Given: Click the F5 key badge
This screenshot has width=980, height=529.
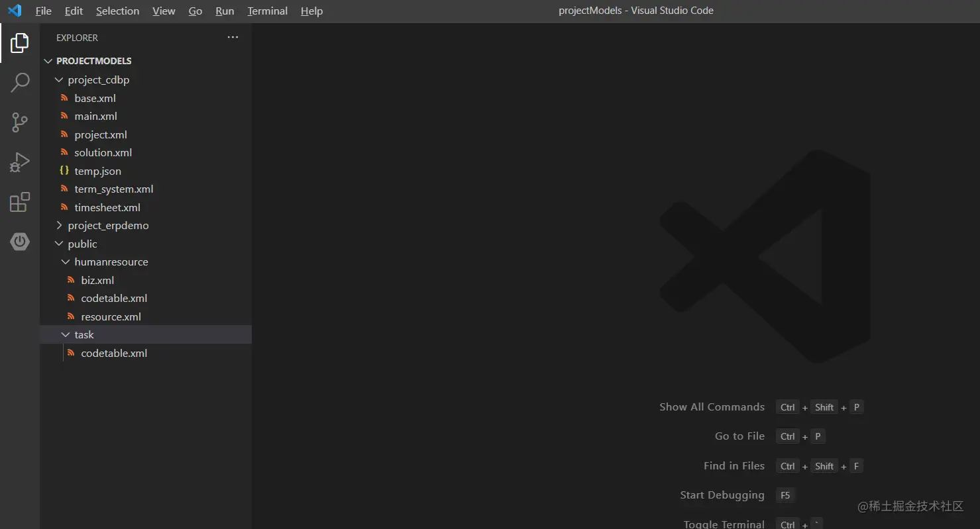Looking at the screenshot, I should coord(785,495).
